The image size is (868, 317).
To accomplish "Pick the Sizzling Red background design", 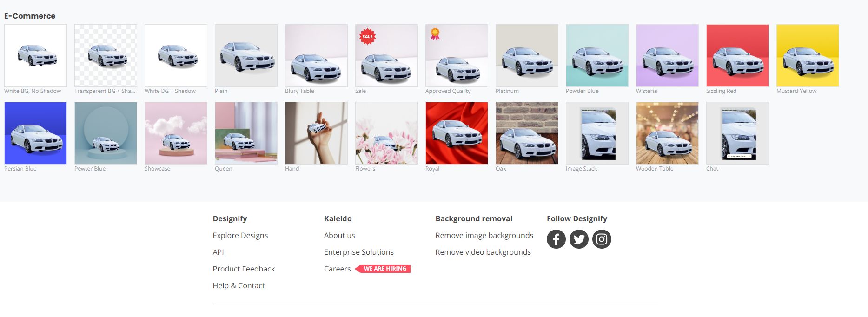I will [x=737, y=55].
